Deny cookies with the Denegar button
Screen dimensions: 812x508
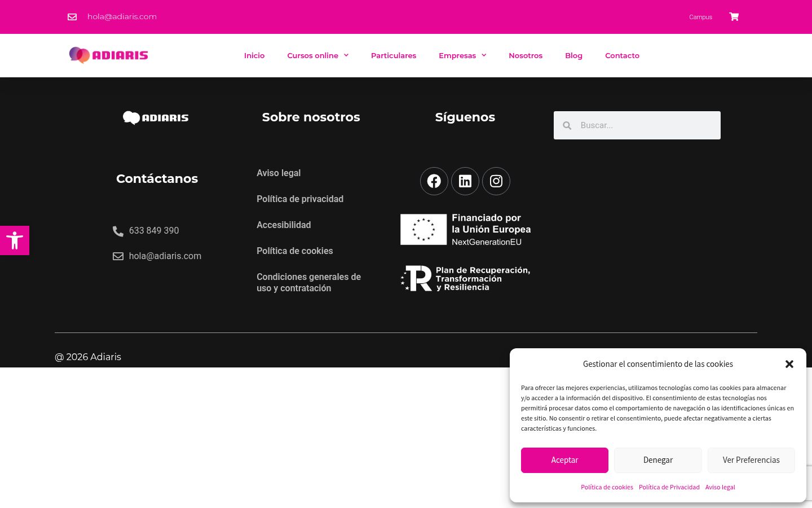tap(658, 460)
